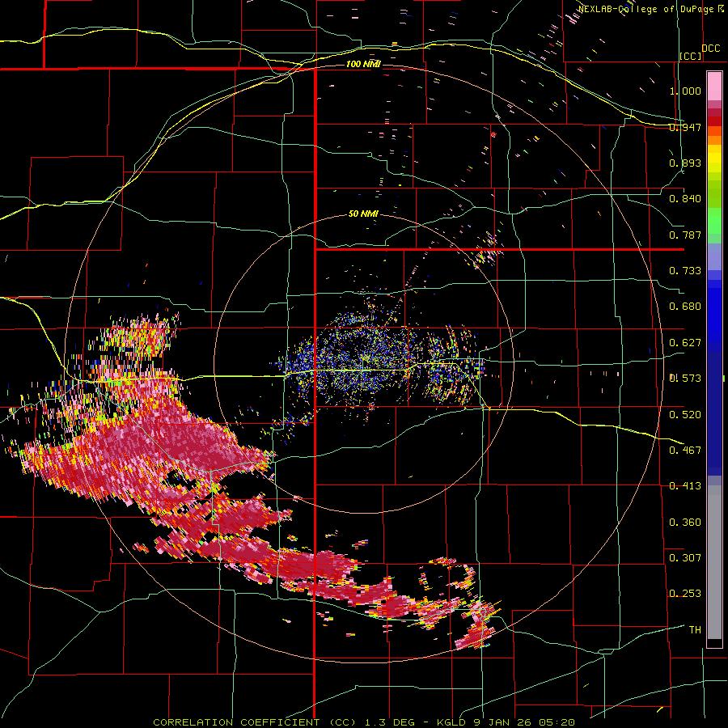728x728 pixels.
Task: Pick the gray lower segment of color bar
Action: 714,562
